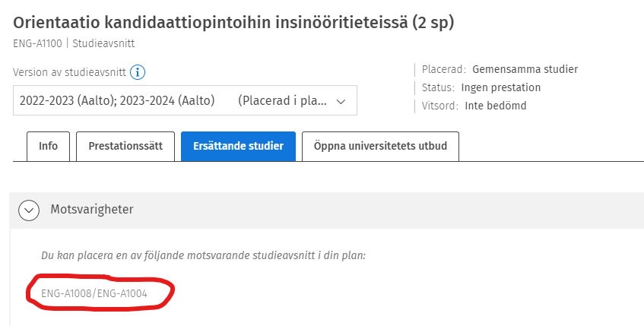Click the Version av studieavsnitt label
Screen dimensions: 644x326
(68, 72)
